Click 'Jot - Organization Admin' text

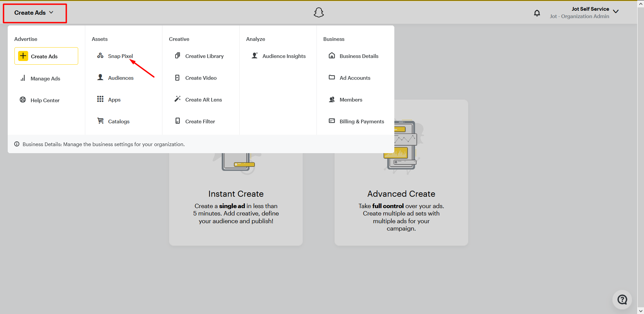point(579,16)
